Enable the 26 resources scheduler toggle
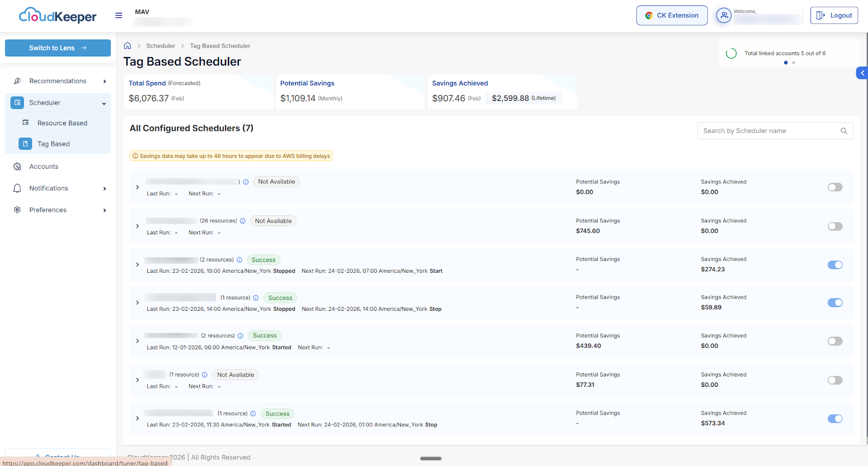Screen dimensions: 868x466 [835, 226]
